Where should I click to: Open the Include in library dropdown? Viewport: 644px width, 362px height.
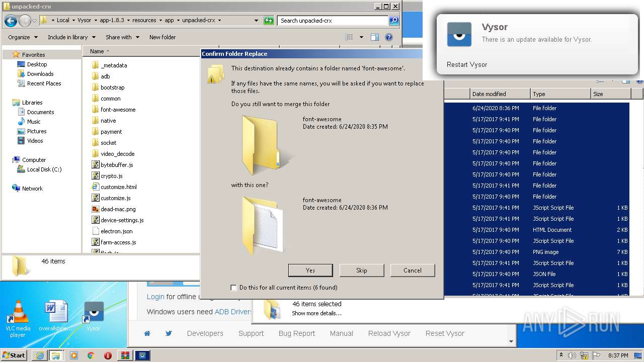[x=71, y=37]
